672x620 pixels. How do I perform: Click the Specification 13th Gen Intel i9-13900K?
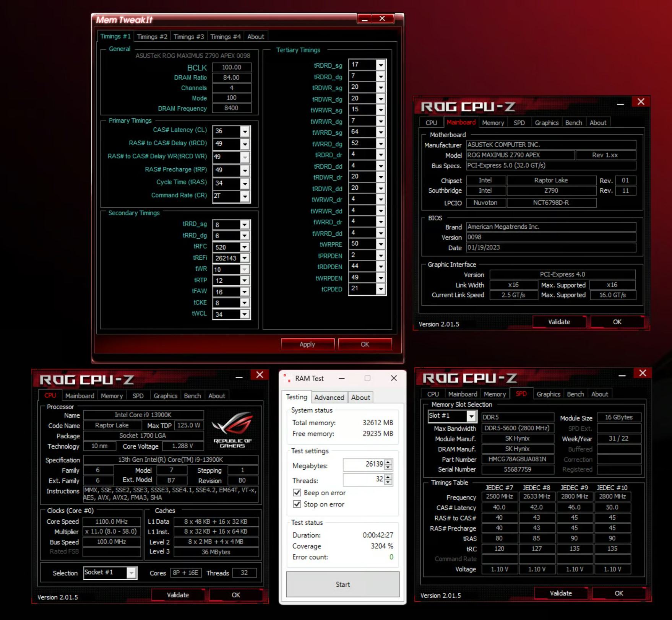(170, 459)
